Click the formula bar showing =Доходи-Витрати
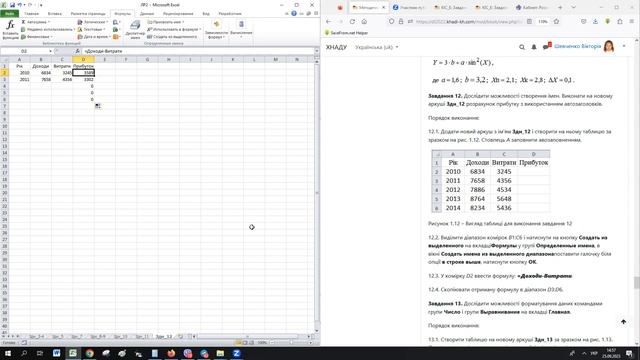The image size is (640, 360). pyautogui.click(x=198, y=51)
